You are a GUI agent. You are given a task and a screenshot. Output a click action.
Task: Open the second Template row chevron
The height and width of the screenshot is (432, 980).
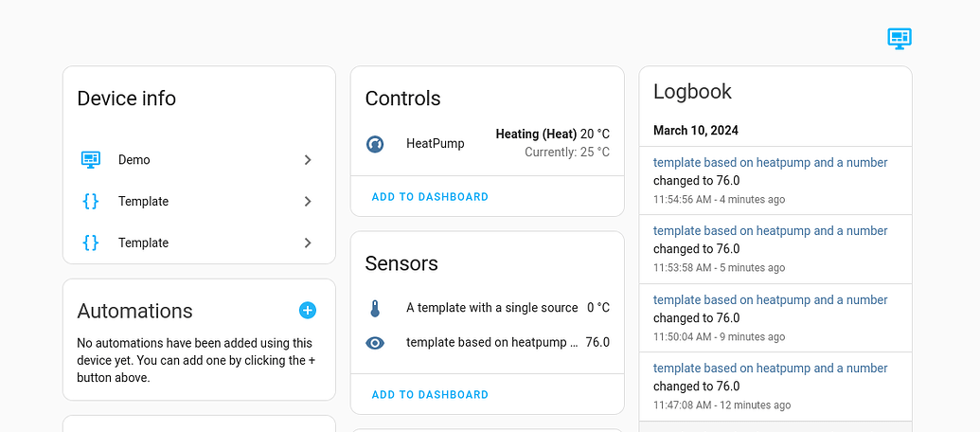[x=308, y=243]
